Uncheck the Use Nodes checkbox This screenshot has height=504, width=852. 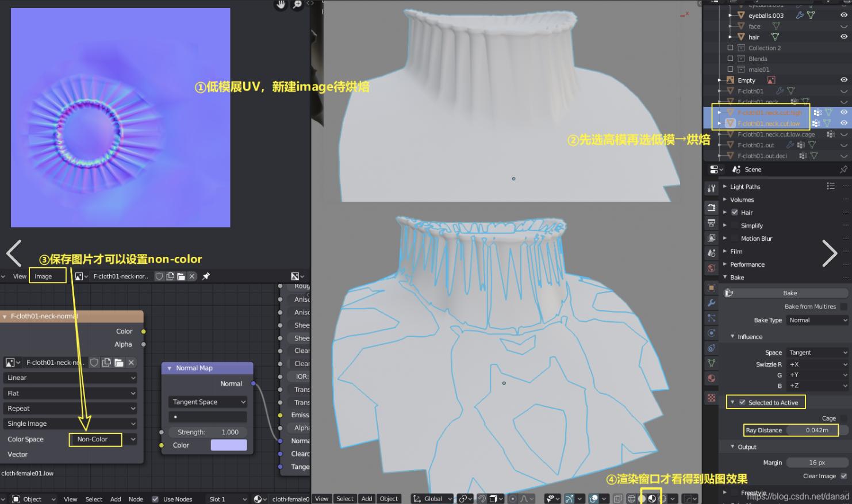pos(155,499)
